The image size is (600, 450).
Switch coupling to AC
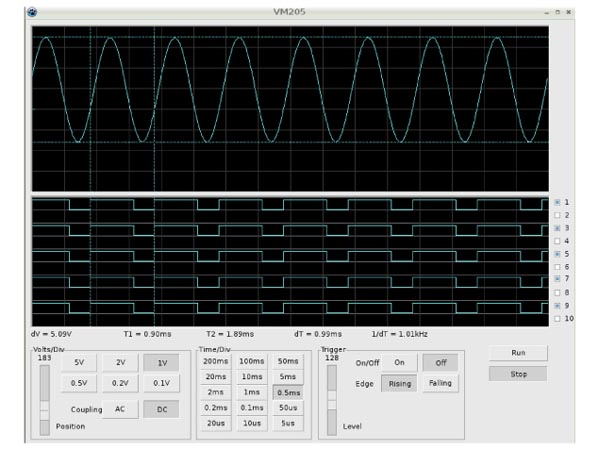coord(120,409)
